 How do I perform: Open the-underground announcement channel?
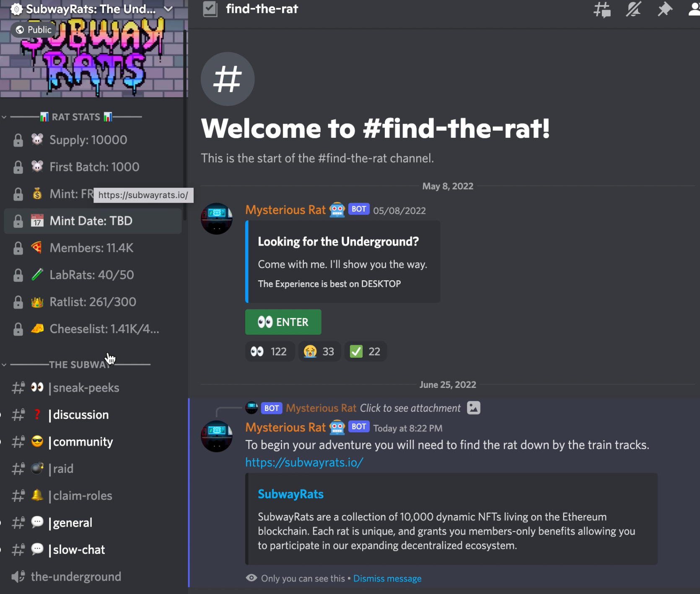pos(93,577)
